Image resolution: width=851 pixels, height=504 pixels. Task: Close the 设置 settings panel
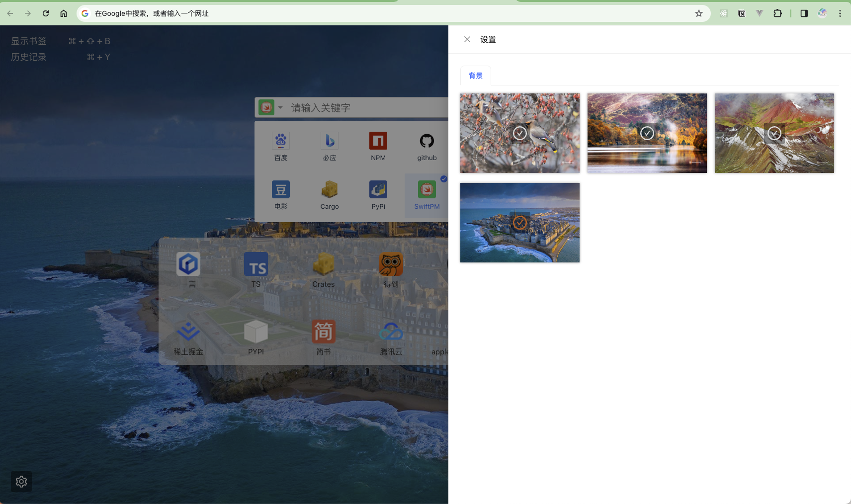(x=467, y=39)
